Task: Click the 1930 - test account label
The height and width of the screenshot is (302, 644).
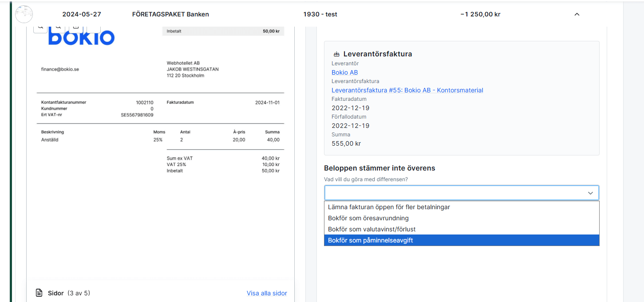Action: [320, 14]
